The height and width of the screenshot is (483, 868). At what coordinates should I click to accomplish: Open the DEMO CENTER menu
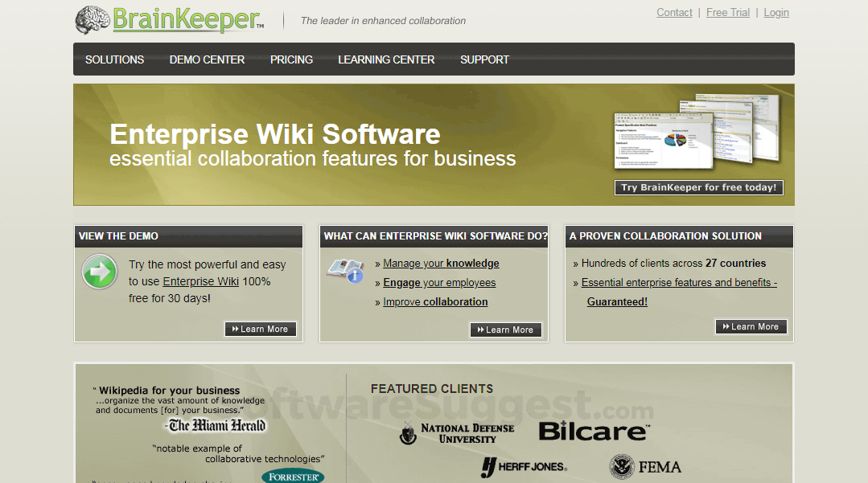tap(207, 59)
